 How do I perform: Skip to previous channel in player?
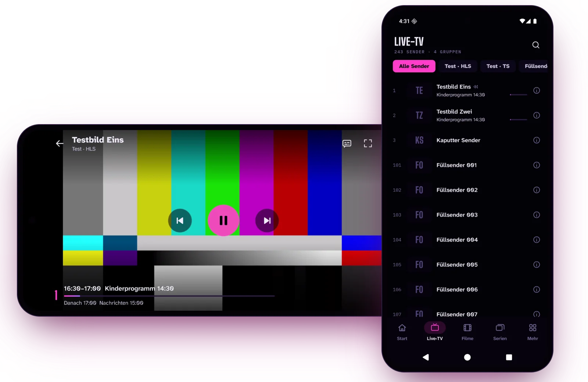180,221
